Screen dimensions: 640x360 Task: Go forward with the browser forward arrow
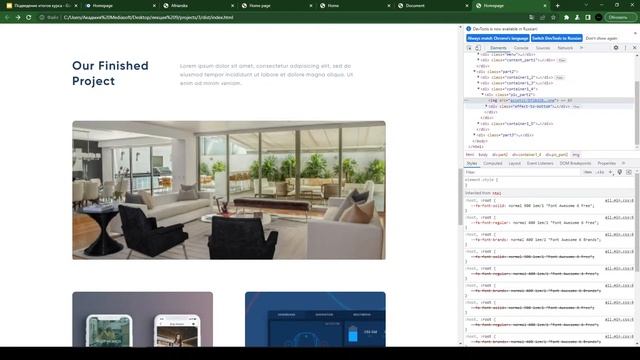[x=18, y=18]
